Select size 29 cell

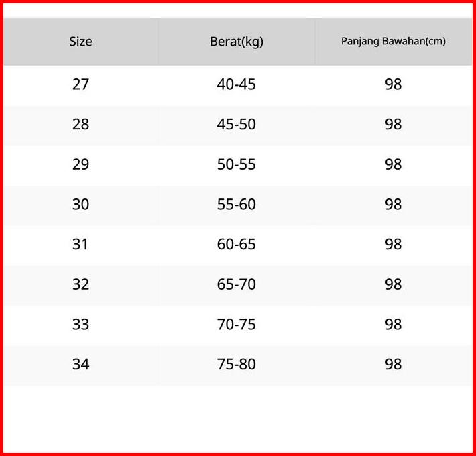click(x=80, y=164)
